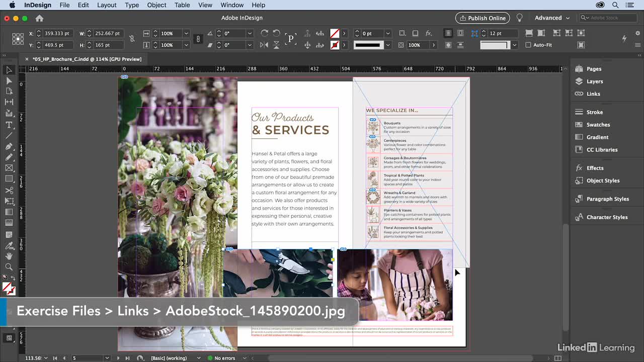This screenshot has width=644, height=362.
Task: Click the Adobe Stock search field
Action: click(x=609, y=18)
